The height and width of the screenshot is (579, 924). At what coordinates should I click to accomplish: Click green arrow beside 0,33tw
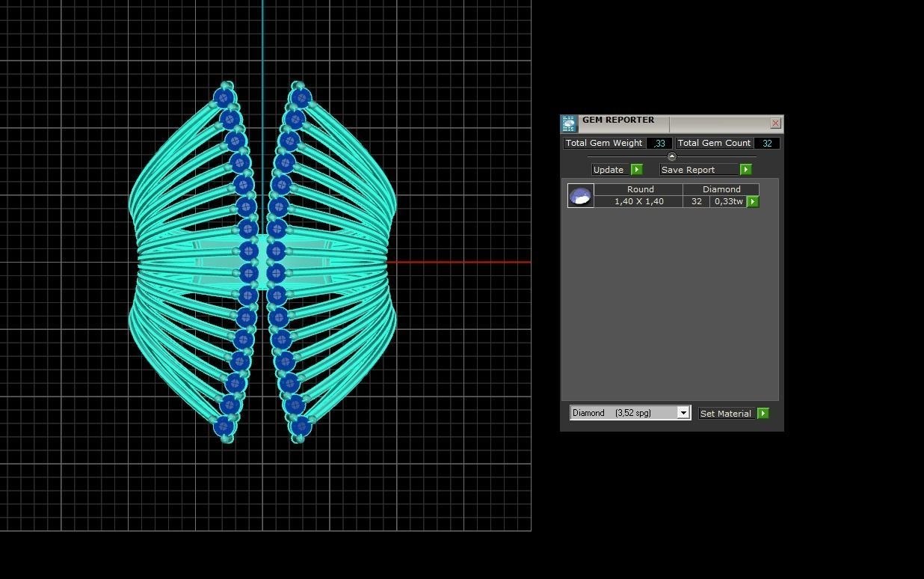click(x=753, y=201)
